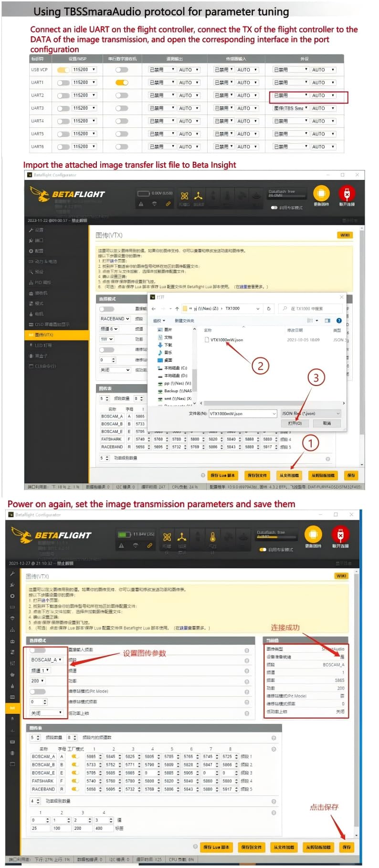Toggle UART2 MSP switch

tap(63, 95)
